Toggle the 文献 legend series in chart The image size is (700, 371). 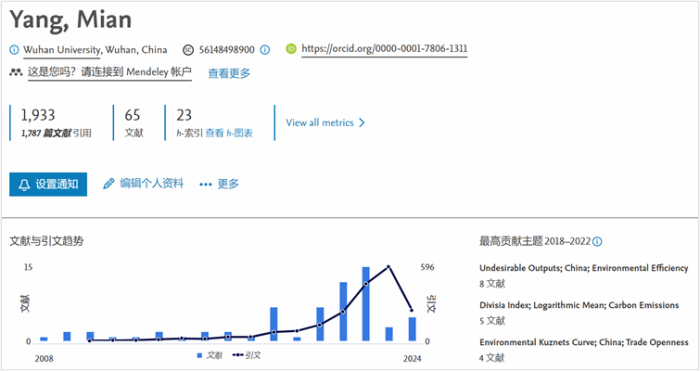pos(209,355)
